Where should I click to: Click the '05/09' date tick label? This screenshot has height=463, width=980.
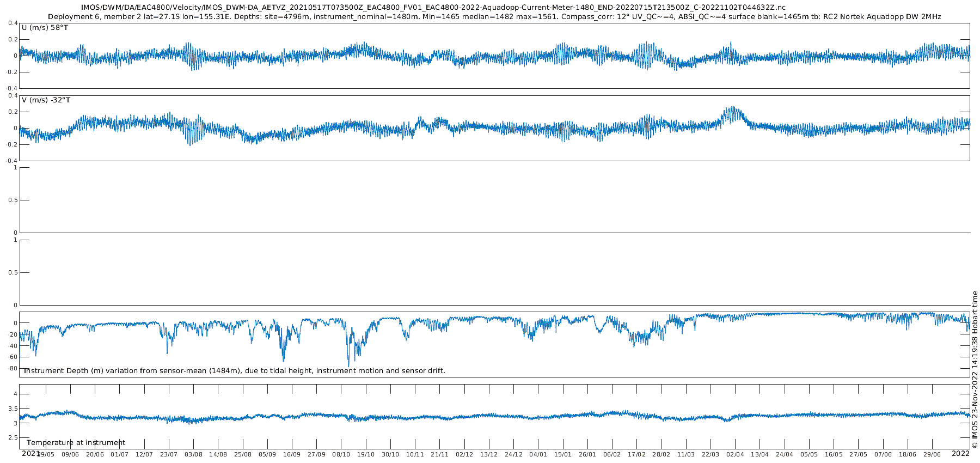click(x=267, y=454)
